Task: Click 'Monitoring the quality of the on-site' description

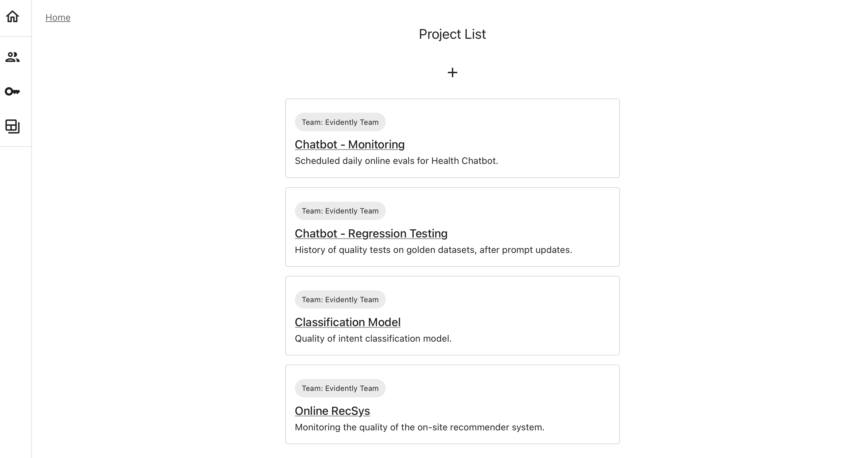Action: pyautogui.click(x=419, y=427)
